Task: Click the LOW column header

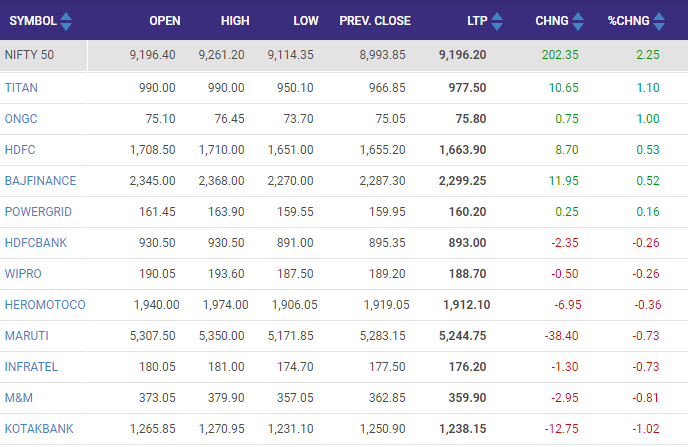Action: pos(306,21)
